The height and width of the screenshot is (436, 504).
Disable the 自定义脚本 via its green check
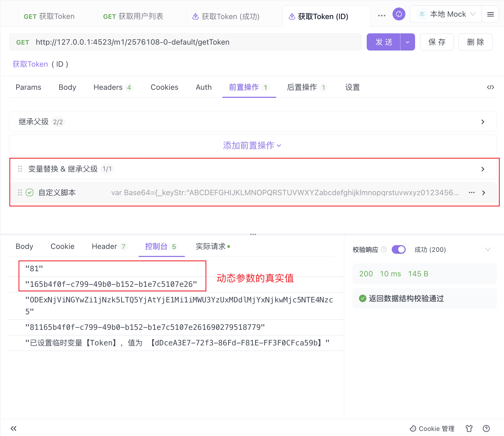pos(30,193)
